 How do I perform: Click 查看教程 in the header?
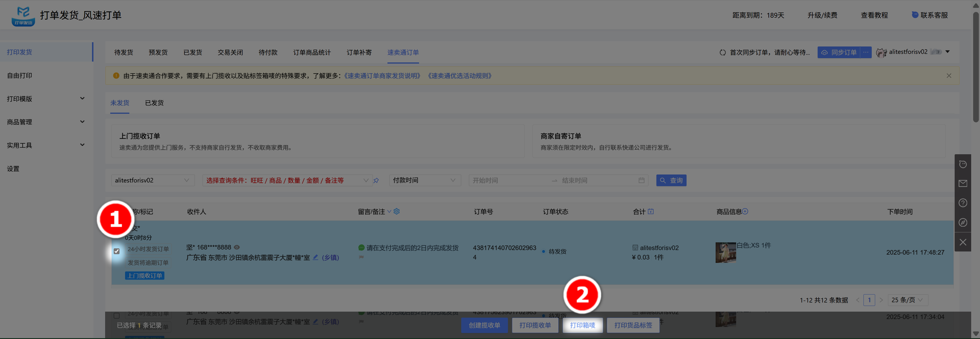[874, 15]
